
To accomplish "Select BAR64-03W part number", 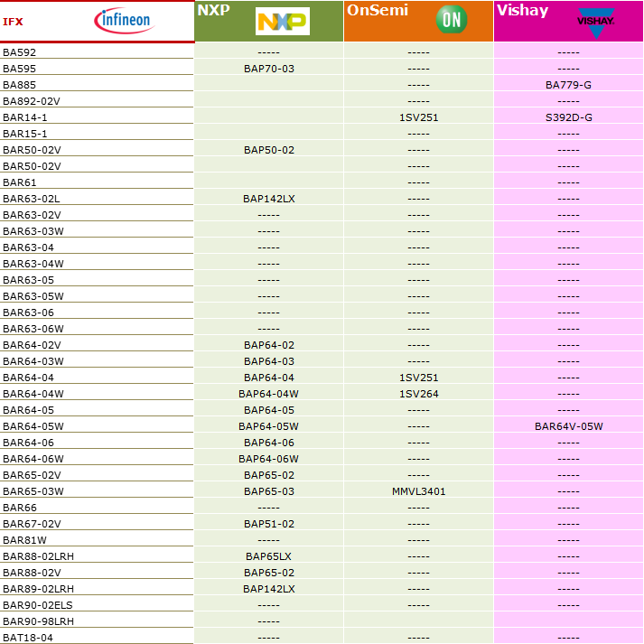I will 33,361.
